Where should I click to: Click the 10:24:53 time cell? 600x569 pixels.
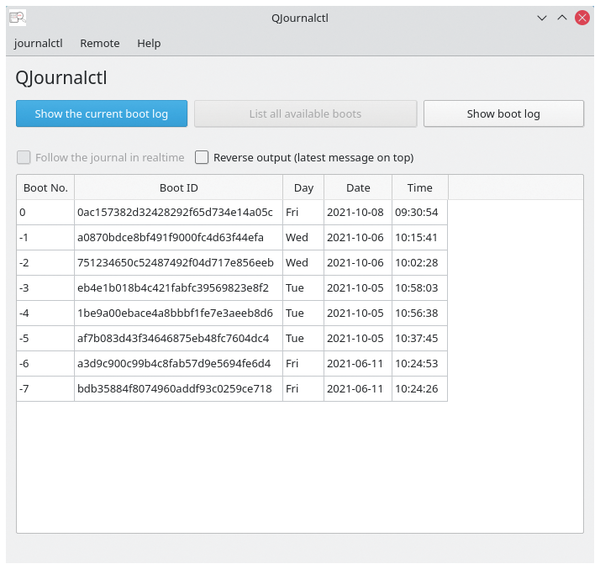point(420,364)
